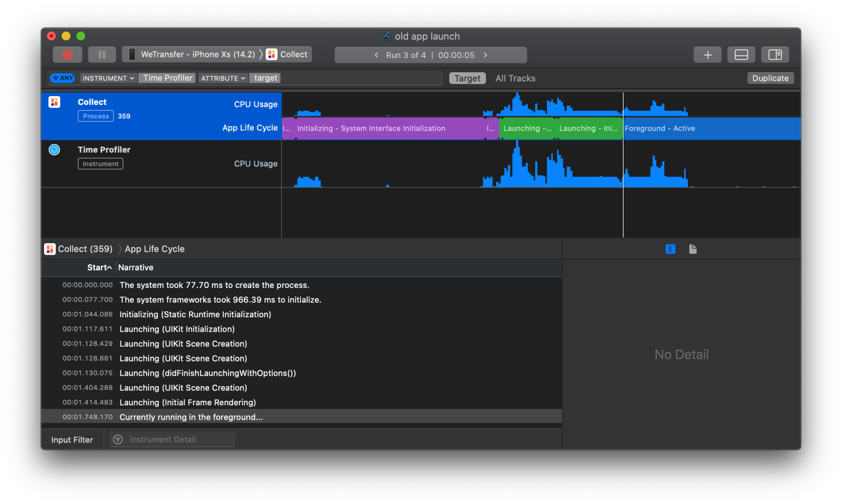Click the Instrument badge under Time Profiler

[100, 164]
